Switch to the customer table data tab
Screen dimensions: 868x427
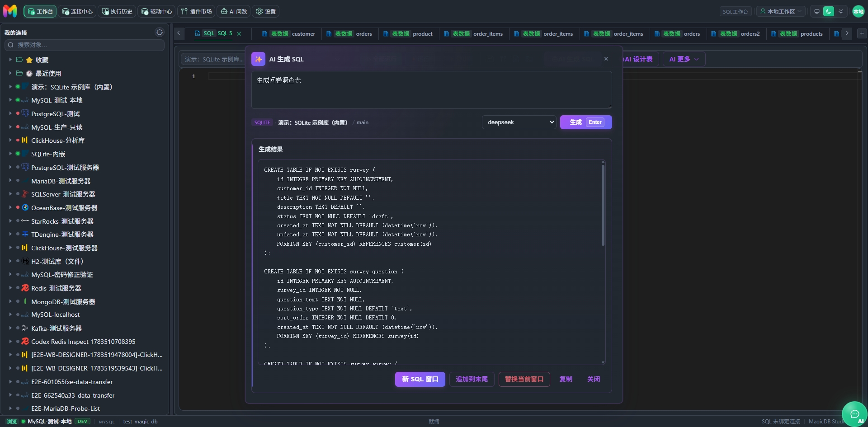288,33
